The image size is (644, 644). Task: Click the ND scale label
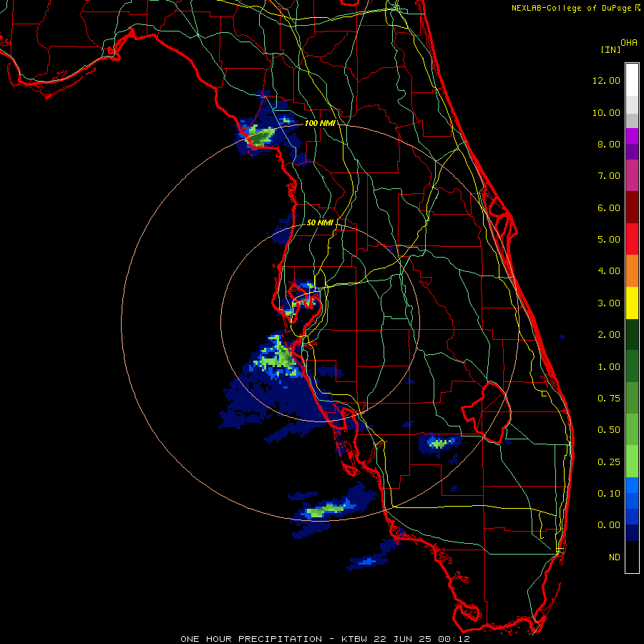pos(615,557)
